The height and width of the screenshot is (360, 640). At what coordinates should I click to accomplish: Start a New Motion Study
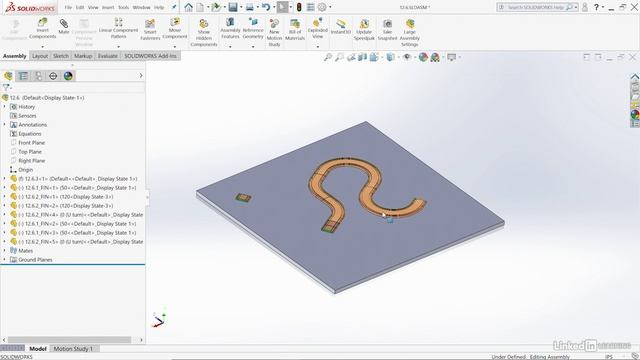[274, 32]
